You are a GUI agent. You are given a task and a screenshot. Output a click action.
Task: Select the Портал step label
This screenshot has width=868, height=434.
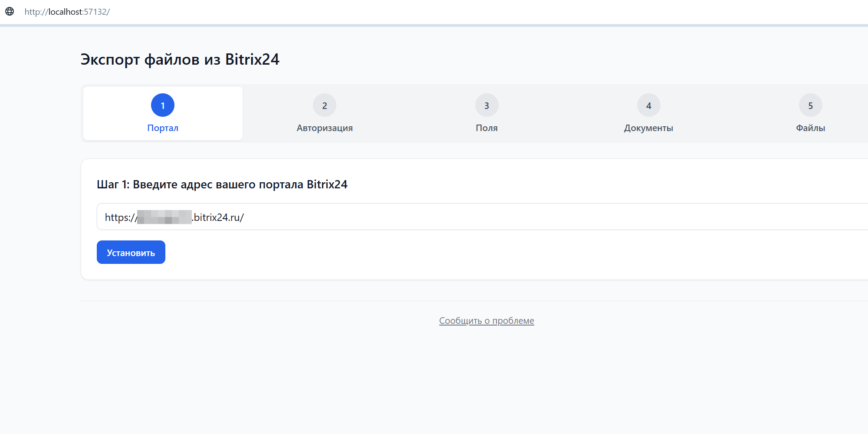click(x=163, y=128)
